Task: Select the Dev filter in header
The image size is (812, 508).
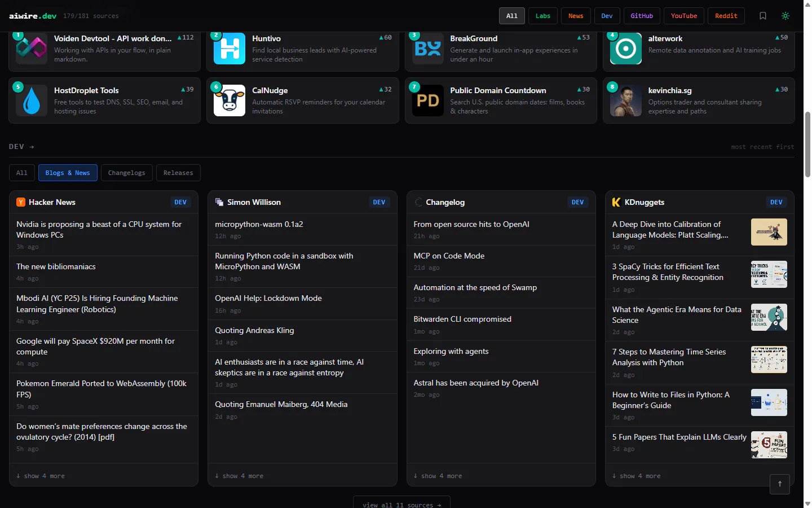Action: (x=607, y=16)
